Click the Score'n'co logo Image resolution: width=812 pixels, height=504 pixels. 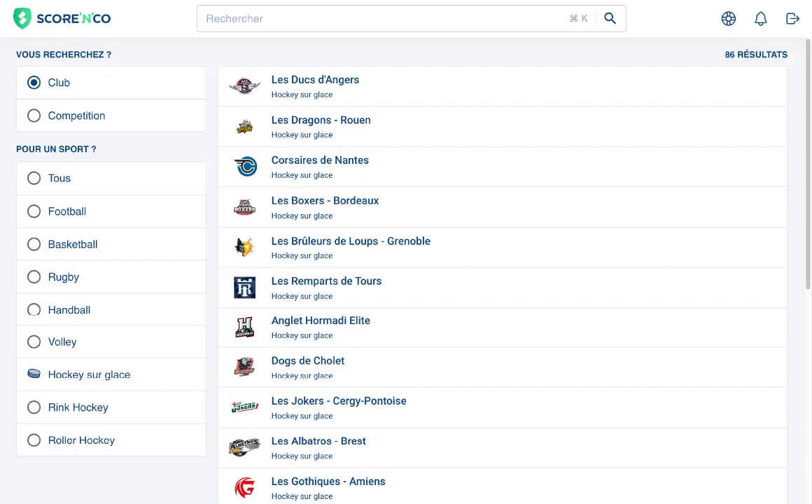[x=62, y=19]
